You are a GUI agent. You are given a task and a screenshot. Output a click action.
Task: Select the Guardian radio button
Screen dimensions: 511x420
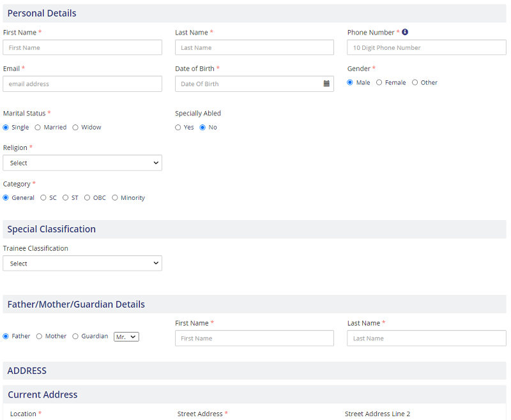click(75, 336)
